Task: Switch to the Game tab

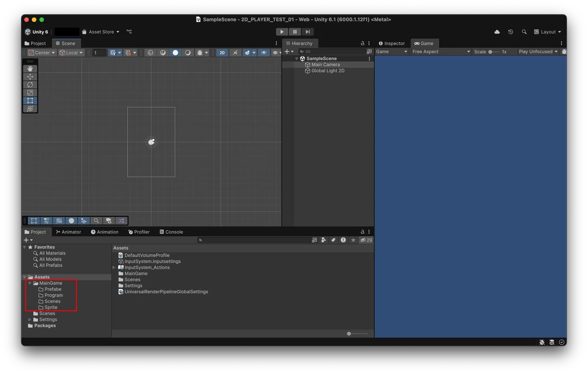Action: tap(424, 43)
